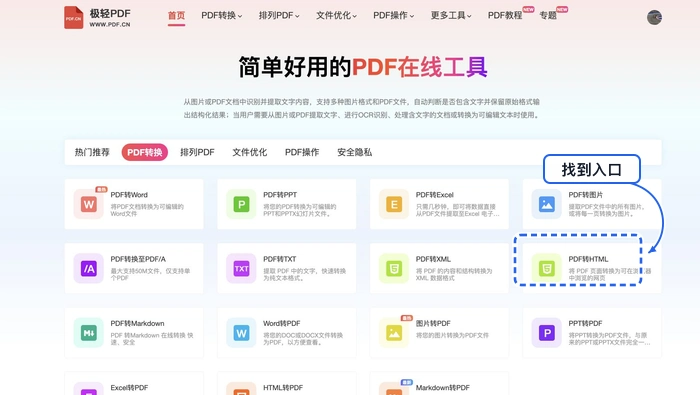Click the PDF转HTML green icon
The image size is (700, 395).
[546, 269]
